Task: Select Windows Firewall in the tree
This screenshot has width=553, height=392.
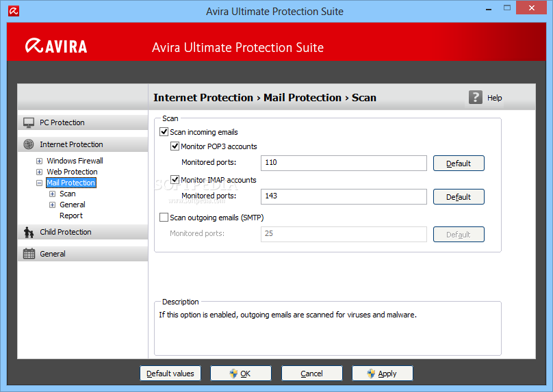Action: [75, 161]
